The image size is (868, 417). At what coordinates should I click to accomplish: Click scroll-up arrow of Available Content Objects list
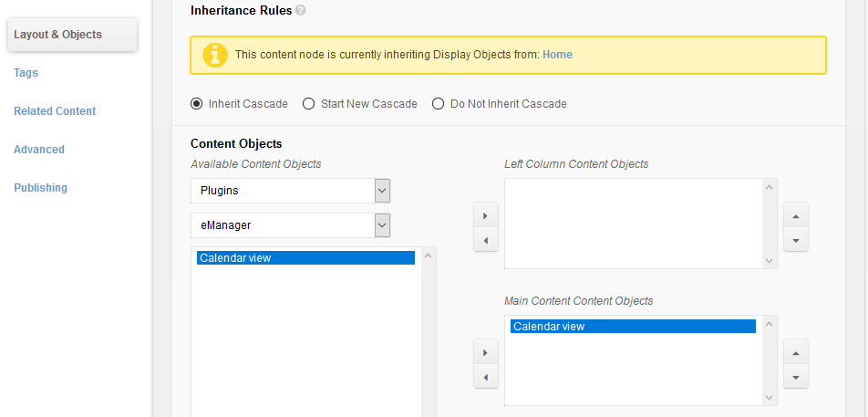click(428, 255)
